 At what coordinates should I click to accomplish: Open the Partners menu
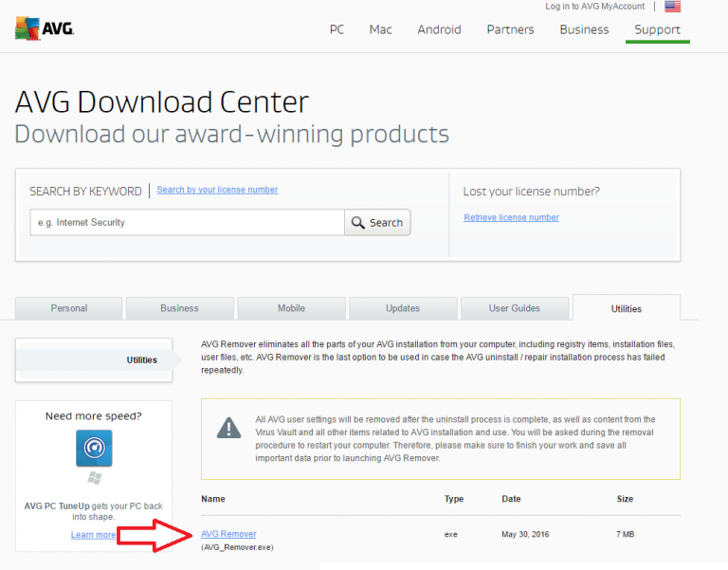pyautogui.click(x=510, y=29)
